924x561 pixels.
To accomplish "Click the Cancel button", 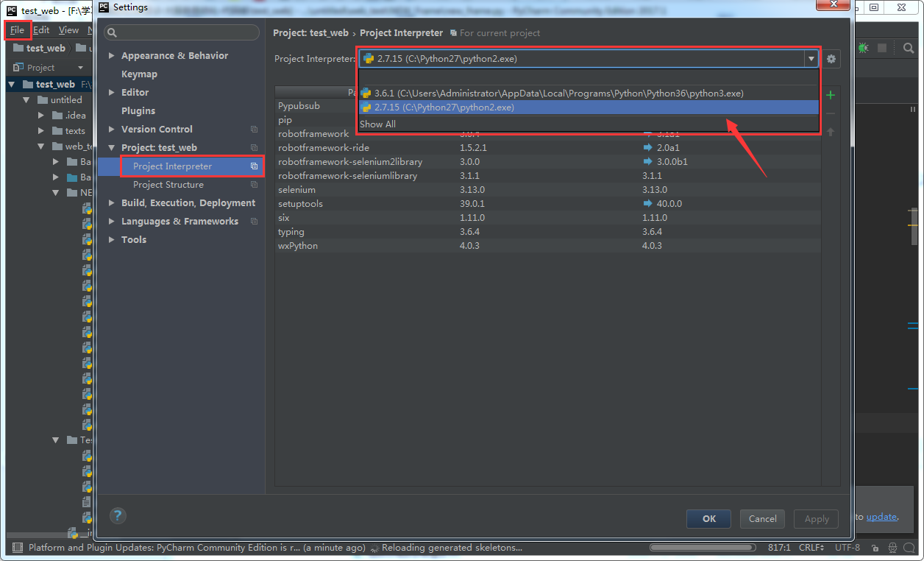I will pos(762,519).
